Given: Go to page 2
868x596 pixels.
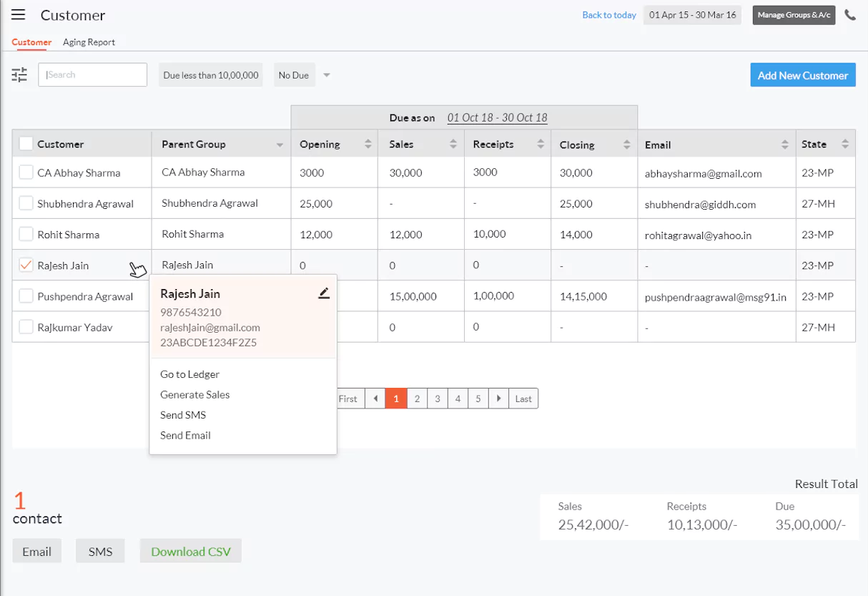Looking at the screenshot, I should (417, 399).
